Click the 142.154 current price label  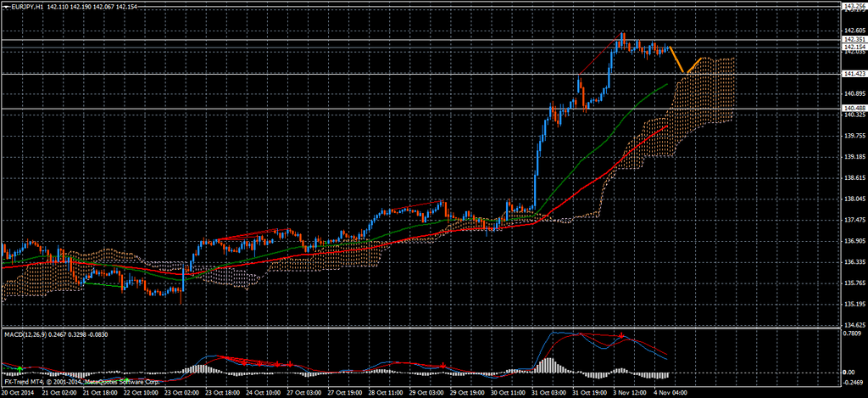tap(853, 47)
